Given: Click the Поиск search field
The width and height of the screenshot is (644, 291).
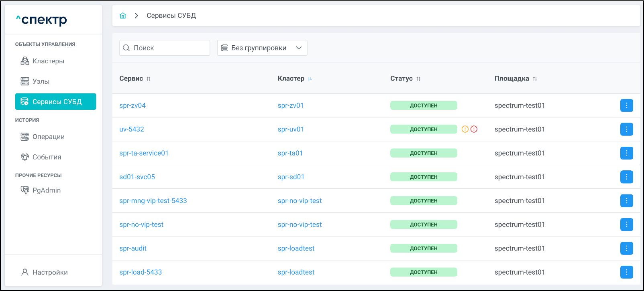Looking at the screenshot, I should [x=169, y=48].
